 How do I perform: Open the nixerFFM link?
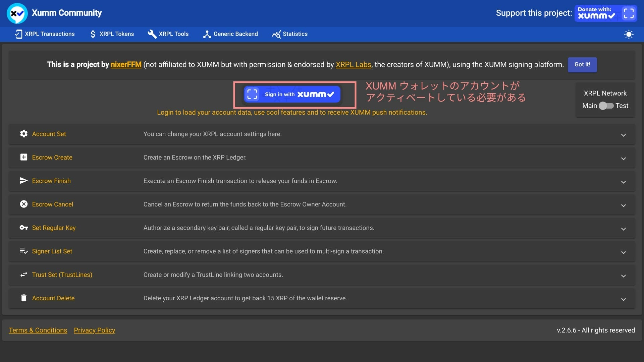(x=126, y=64)
